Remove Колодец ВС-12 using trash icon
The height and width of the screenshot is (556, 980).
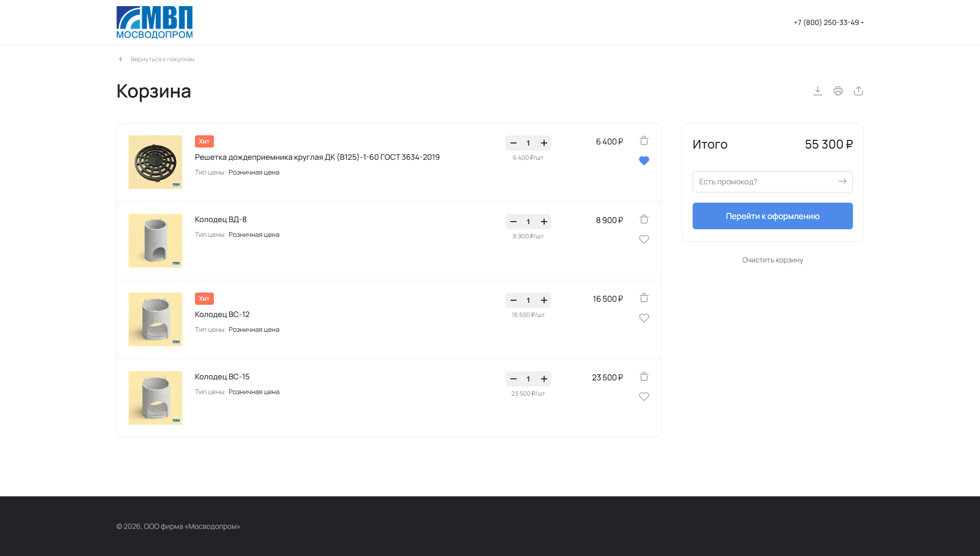point(644,298)
